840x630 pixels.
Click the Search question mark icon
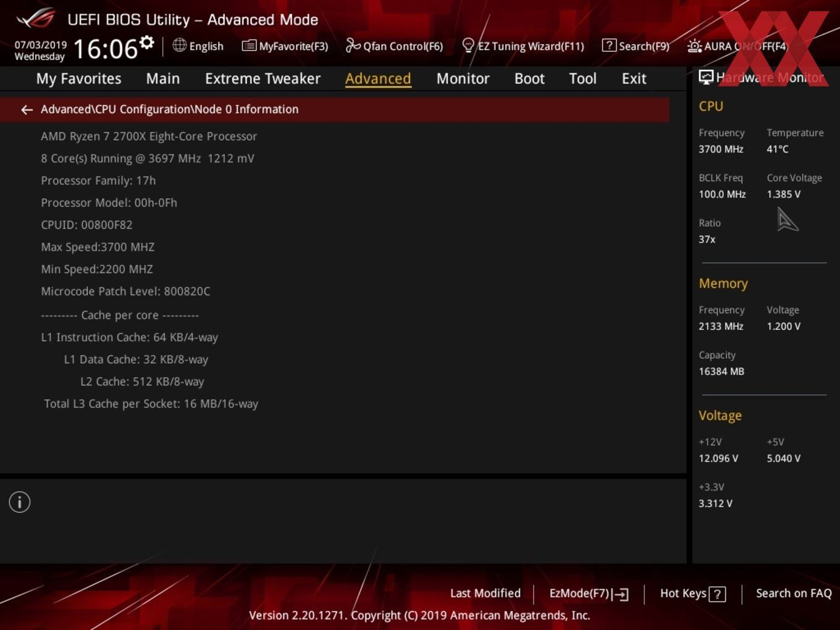click(x=608, y=45)
